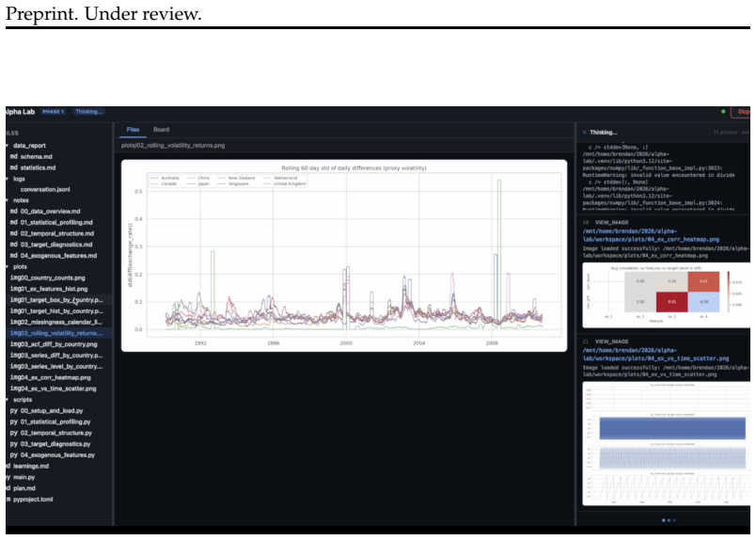The image size is (756, 540).
Task: Expand or collapse the scripts folder
Action: point(8,400)
